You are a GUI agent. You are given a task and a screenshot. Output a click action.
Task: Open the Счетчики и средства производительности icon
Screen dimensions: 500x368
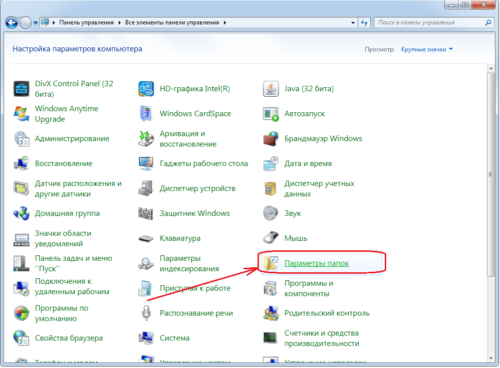click(271, 338)
